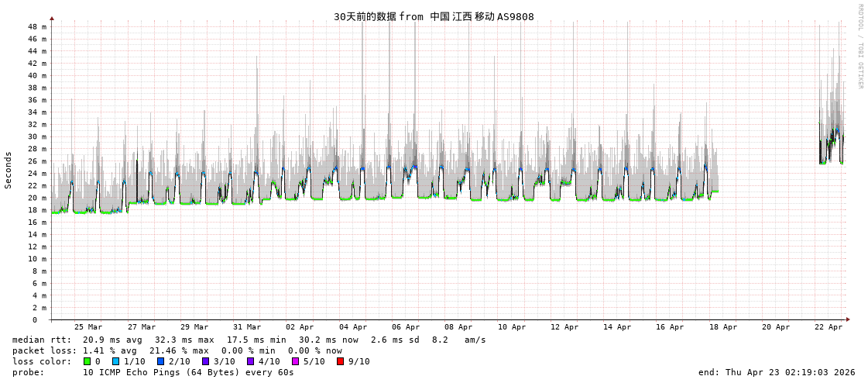Click the median rtt statistics line
Image resolution: width=868 pixels, height=383 pixels.
249,340
